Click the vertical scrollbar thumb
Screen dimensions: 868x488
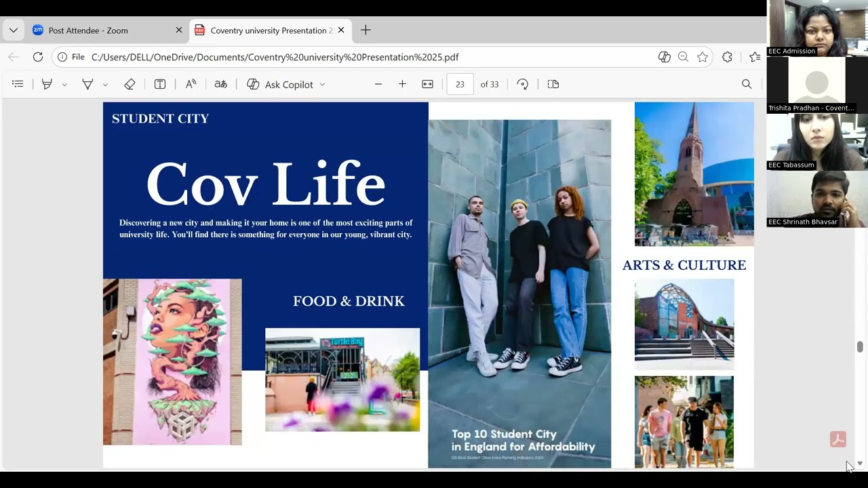[x=860, y=346]
